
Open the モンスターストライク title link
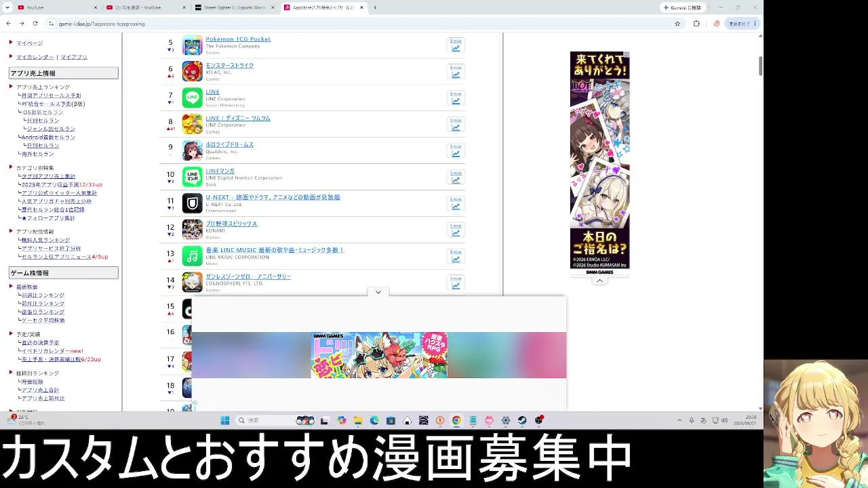(x=229, y=65)
